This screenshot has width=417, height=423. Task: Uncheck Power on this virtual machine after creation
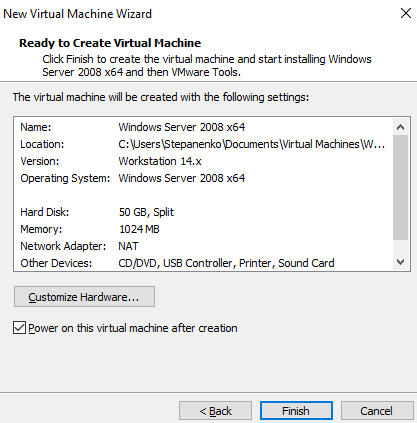tap(19, 328)
